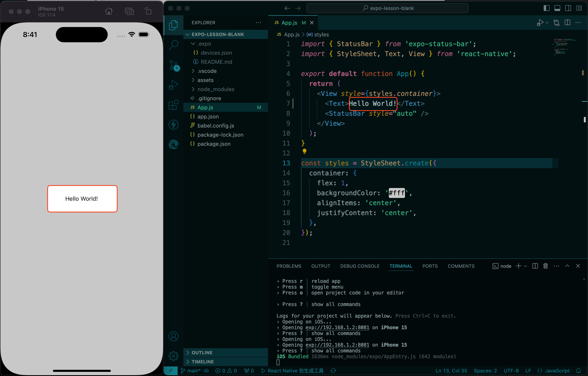Image resolution: width=588 pixels, height=376 pixels.
Task: Click the Add Terminal button
Action: click(x=518, y=267)
